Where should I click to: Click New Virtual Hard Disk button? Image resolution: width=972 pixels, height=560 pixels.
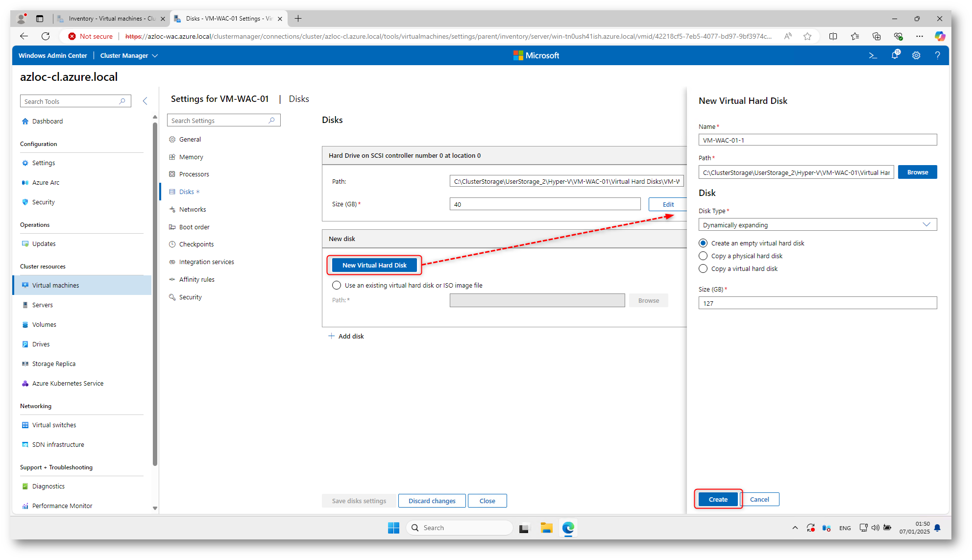[x=374, y=265]
